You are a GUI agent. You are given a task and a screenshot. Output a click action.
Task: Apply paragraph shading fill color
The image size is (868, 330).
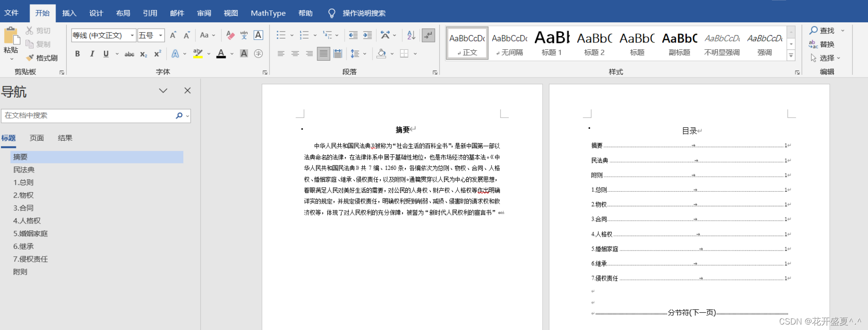tap(382, 54)
